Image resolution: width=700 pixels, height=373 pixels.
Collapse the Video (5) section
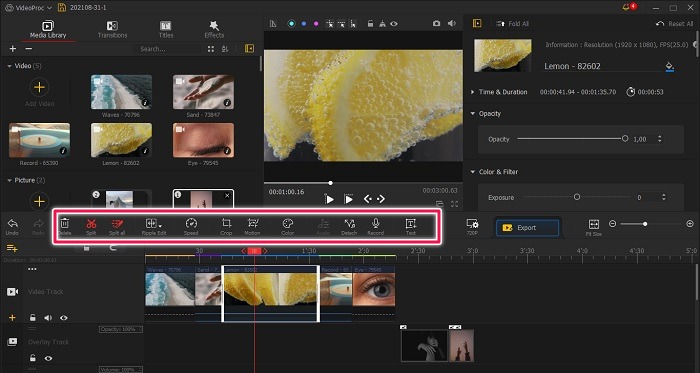tap(9, 66)
